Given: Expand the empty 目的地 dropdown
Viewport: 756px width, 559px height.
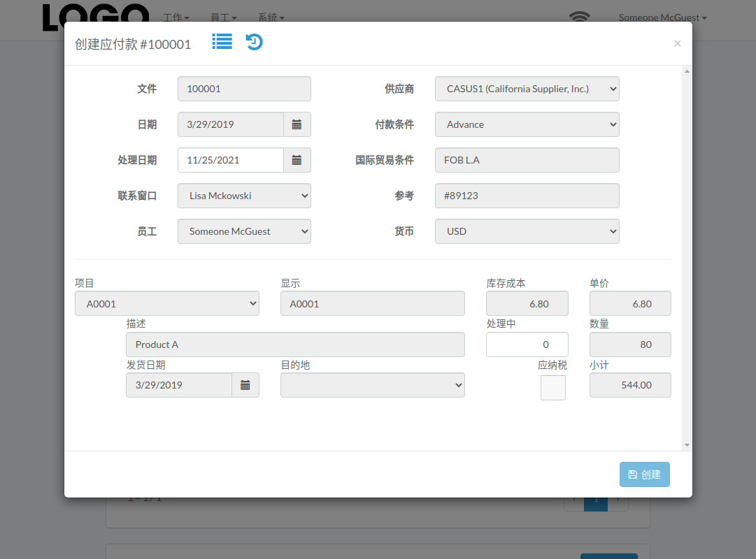Looking at the screenshot, I should click(x=372, y=385).
